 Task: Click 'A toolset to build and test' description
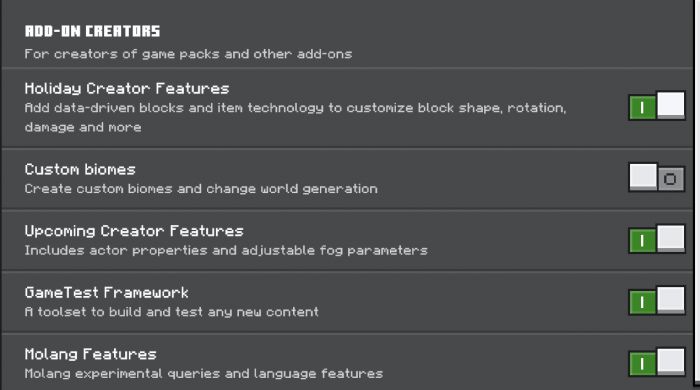pos(171,312)
